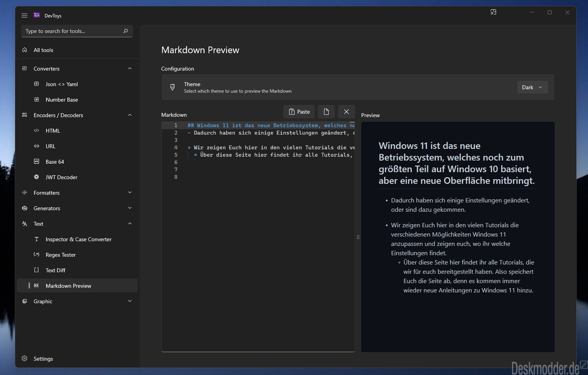This screenshot has width=588, height=375.
Task: Click the JWT Decoder icon
Action: click(36, 177)
